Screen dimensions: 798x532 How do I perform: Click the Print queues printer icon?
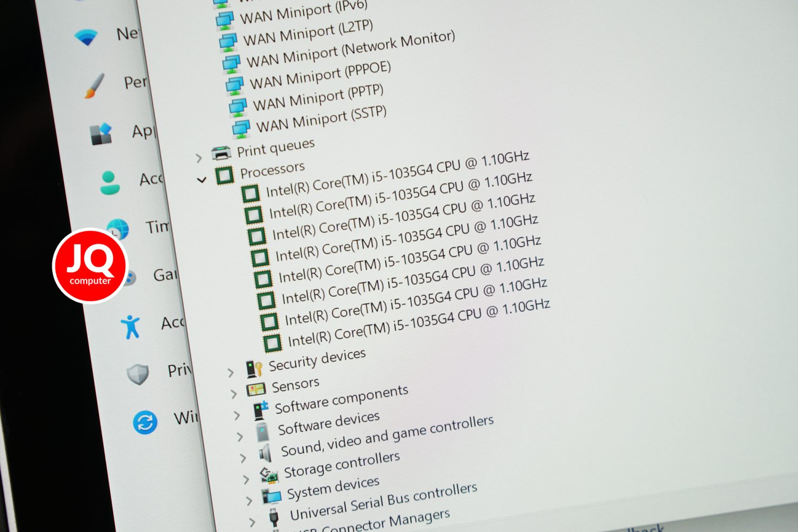point(221,153)
